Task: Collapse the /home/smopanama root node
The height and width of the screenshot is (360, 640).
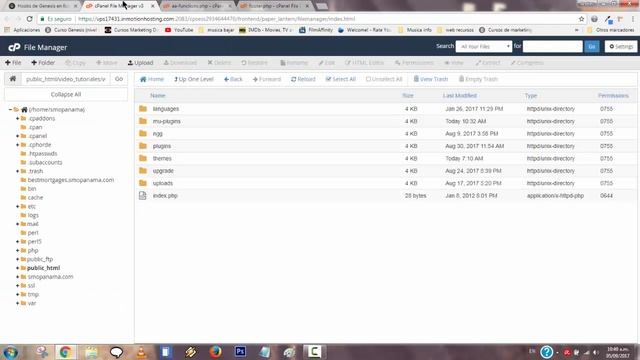Action: tap(10, 109)
